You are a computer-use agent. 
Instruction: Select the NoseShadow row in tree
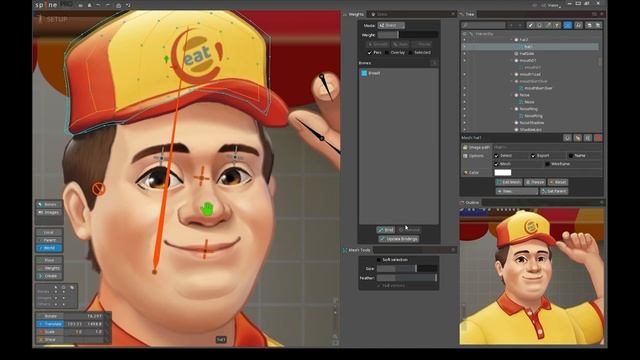(x=530, y=123)
